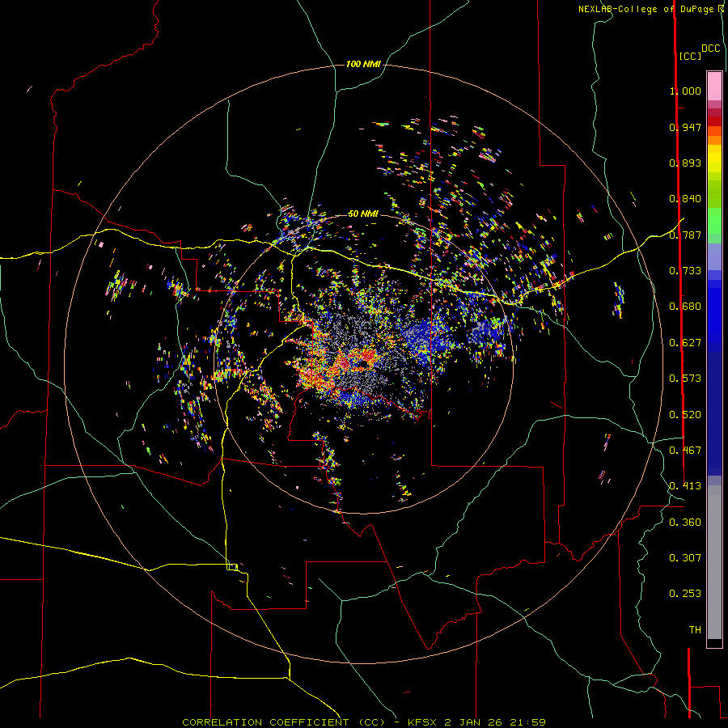Screen dimensions: 728x728
Task: Click the DCC label above the legend
Action: (711, 49)
